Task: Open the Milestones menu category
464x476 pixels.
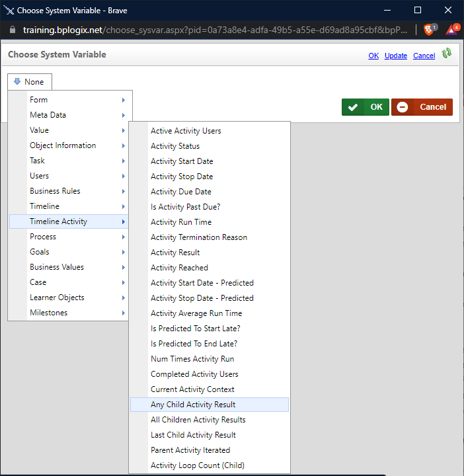Action: (69, 313)
